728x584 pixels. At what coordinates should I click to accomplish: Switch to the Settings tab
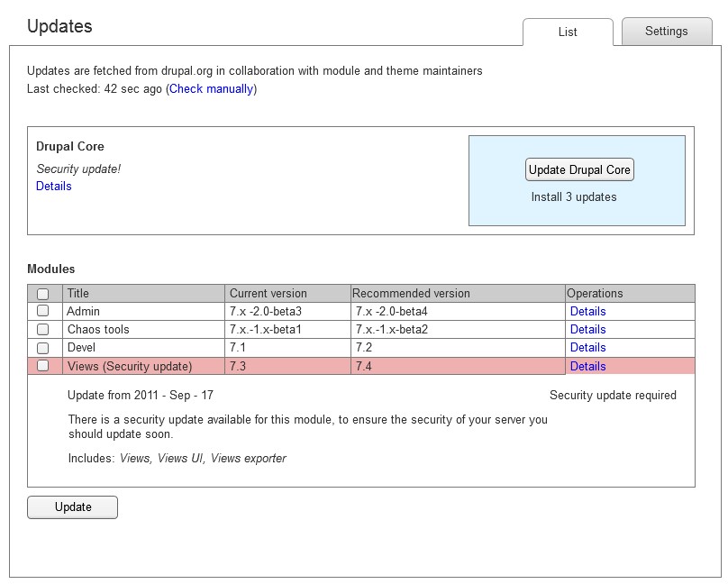(666, 32)
